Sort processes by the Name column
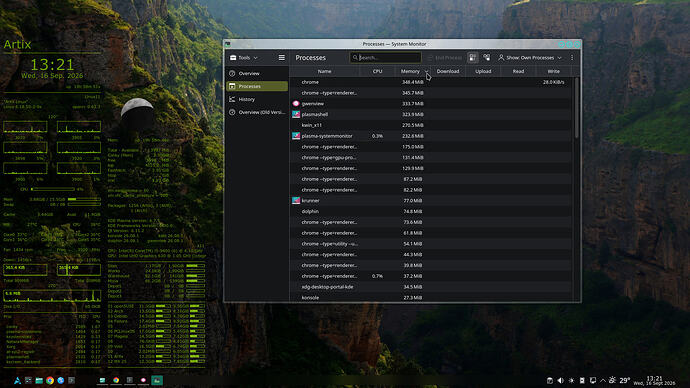Screen dimensions: 690x388 point(325,71)
